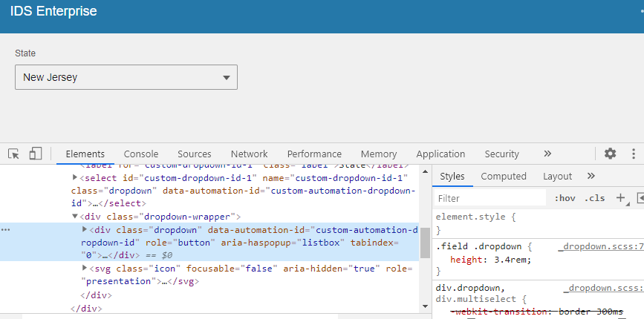Image resolution: width=644 pixels, height=319 pixels.
Task: Toggle the computed styles sidebar icon
Action: [640, 198]
